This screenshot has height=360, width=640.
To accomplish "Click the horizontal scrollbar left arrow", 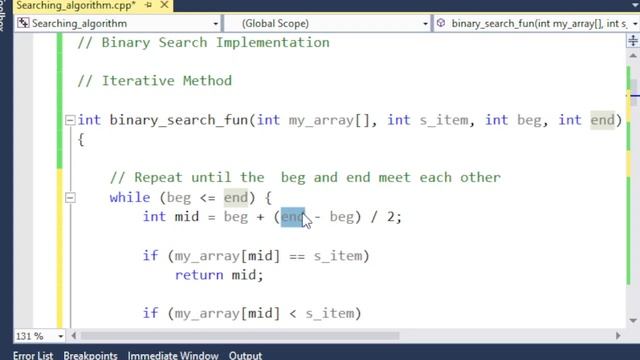I will tap(74, 336).
